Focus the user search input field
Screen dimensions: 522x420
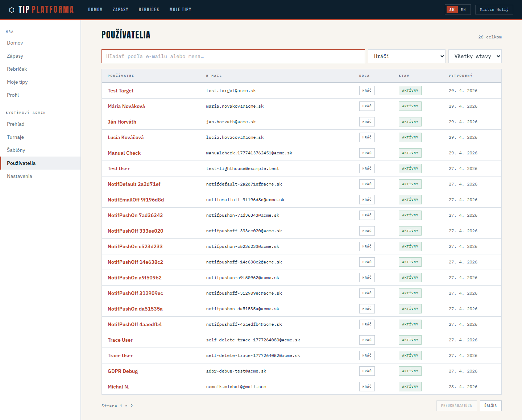coord(233,56)
